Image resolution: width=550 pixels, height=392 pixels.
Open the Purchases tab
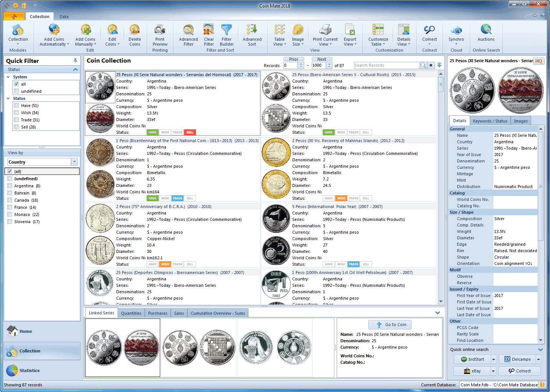coord(158,313)
